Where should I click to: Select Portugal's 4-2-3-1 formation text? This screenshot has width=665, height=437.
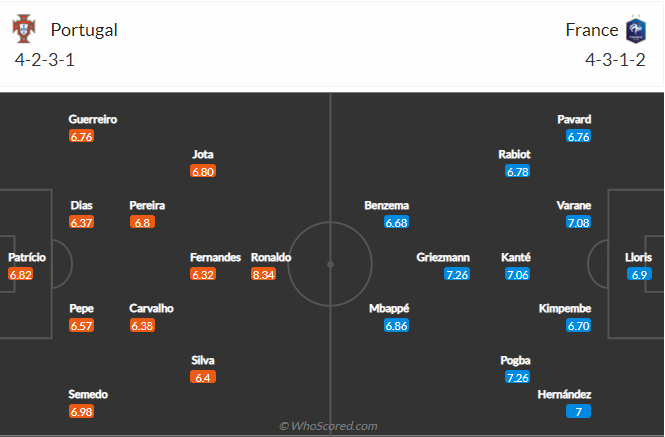pos(45,59)
